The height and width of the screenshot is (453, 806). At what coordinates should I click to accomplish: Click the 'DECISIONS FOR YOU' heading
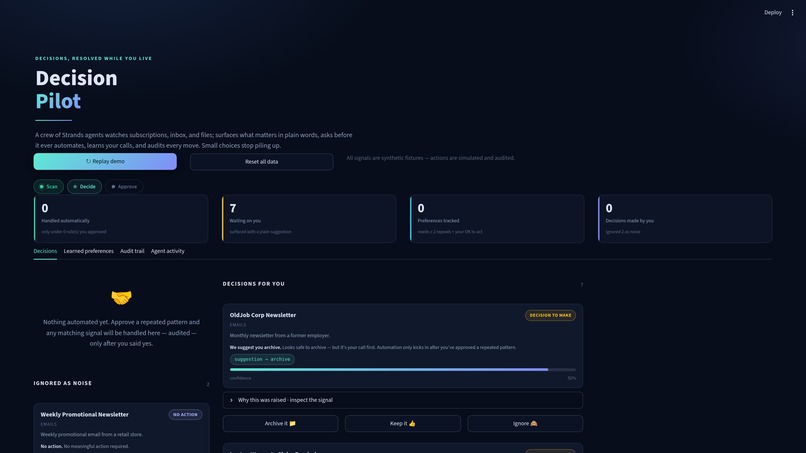(253, 284)
